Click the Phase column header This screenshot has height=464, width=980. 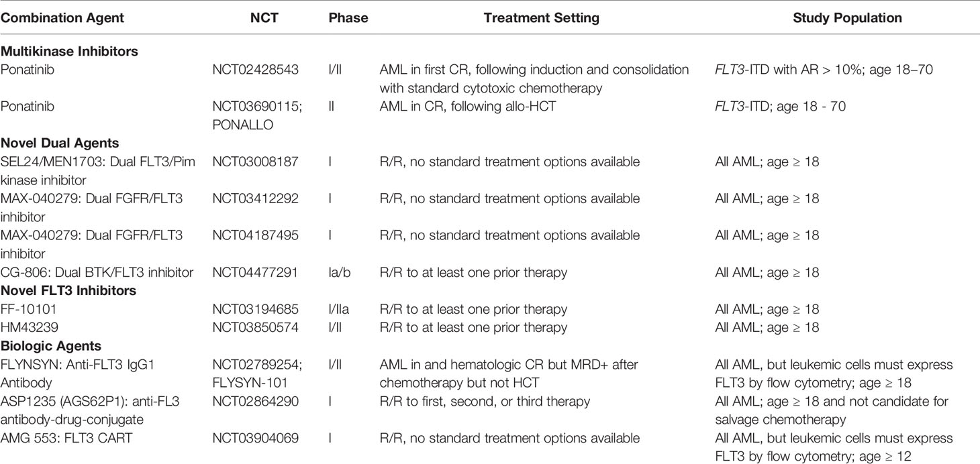348,18
